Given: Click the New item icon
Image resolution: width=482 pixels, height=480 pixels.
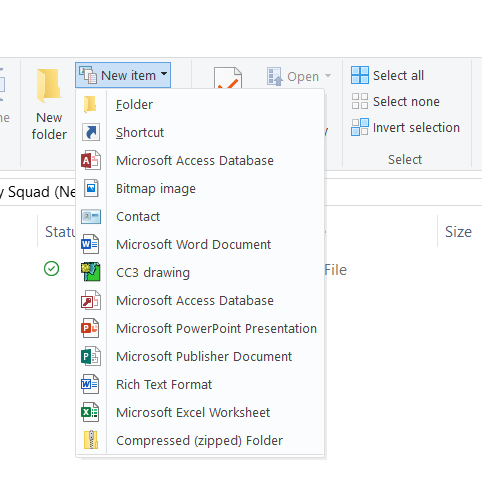Looking at the screenshot, I should point(88,75).
